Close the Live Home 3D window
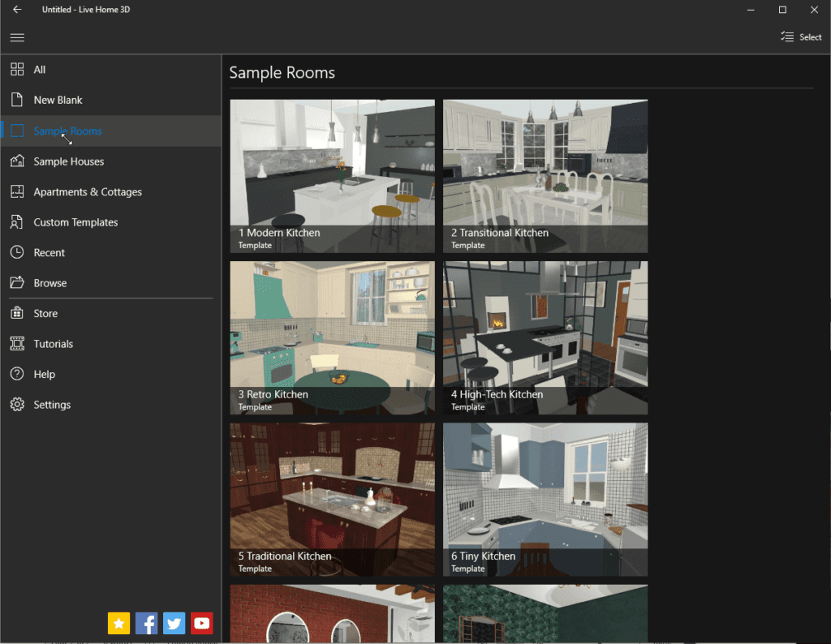This screenshot has height=644, width=831. pos(814,10)
